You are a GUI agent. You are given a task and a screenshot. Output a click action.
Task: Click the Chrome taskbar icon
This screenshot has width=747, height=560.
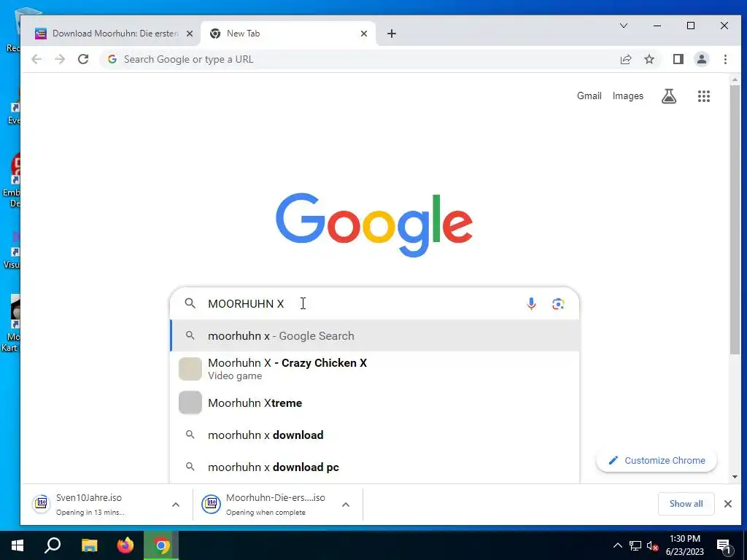coord(161,545)
